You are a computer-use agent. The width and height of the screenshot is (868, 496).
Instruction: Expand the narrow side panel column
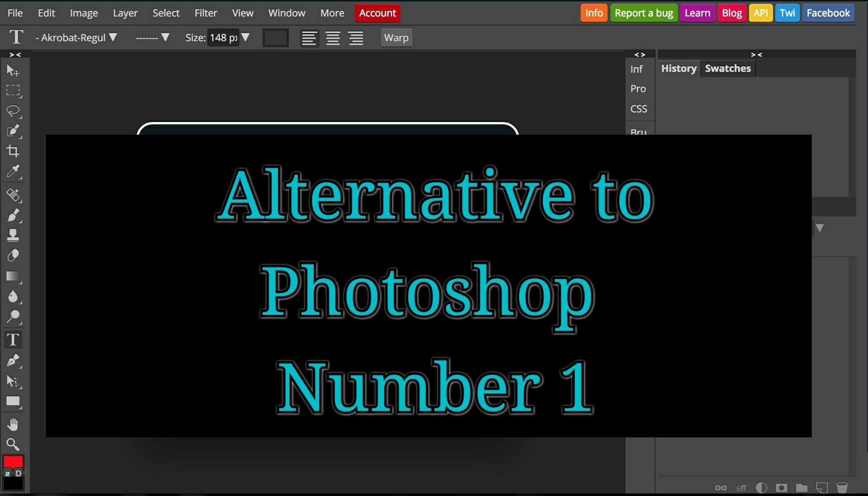pyautogui.click(x=640, y=55)
